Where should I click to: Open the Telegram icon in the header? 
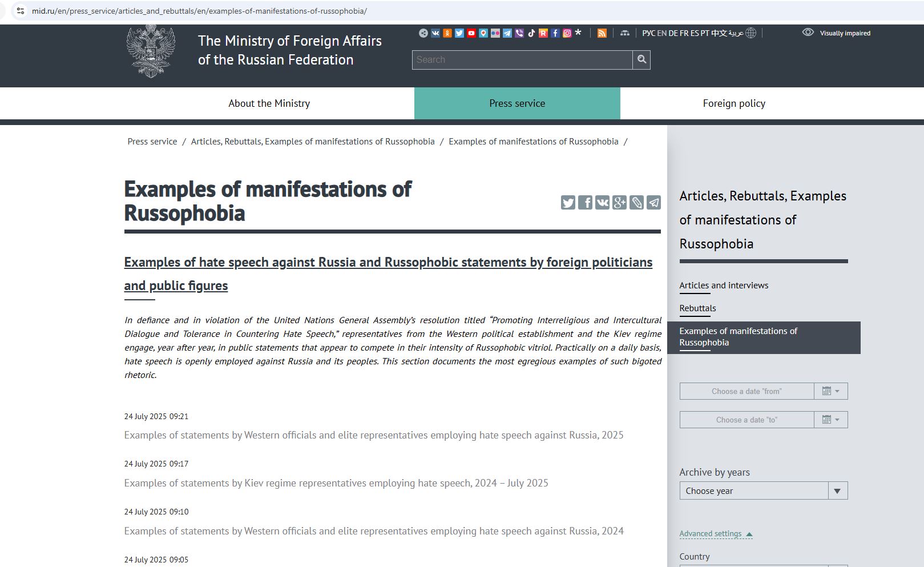(x=507, y=33)
